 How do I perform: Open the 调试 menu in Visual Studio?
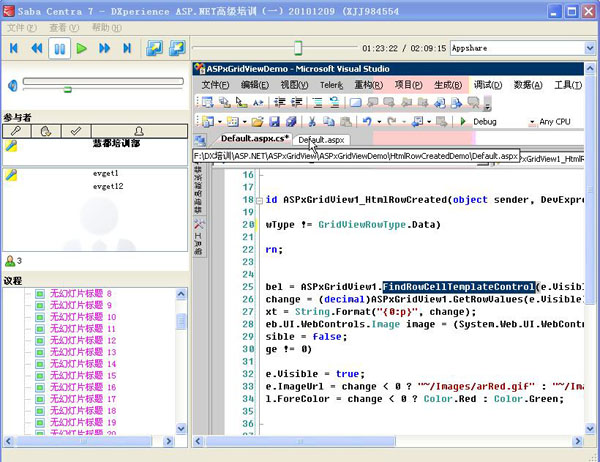[x=488, y=85]
